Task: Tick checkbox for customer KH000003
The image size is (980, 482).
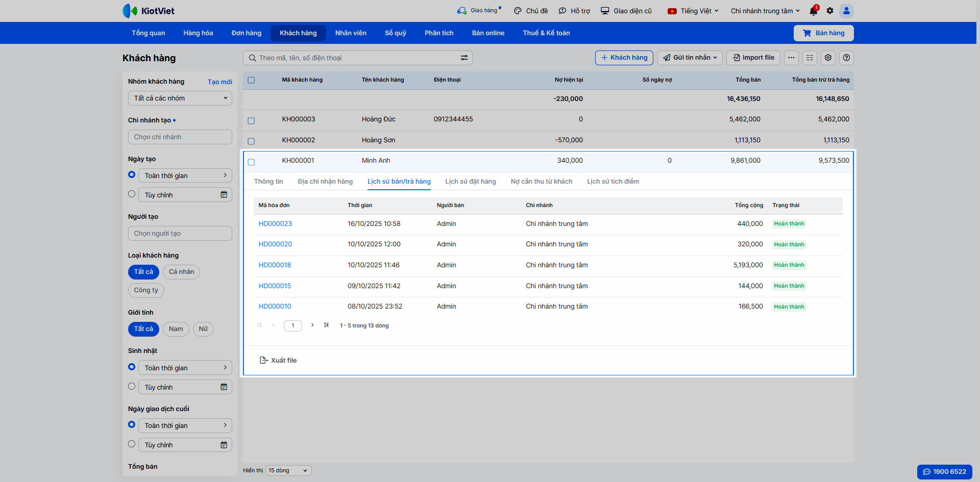Action: [x=251, y=121]
